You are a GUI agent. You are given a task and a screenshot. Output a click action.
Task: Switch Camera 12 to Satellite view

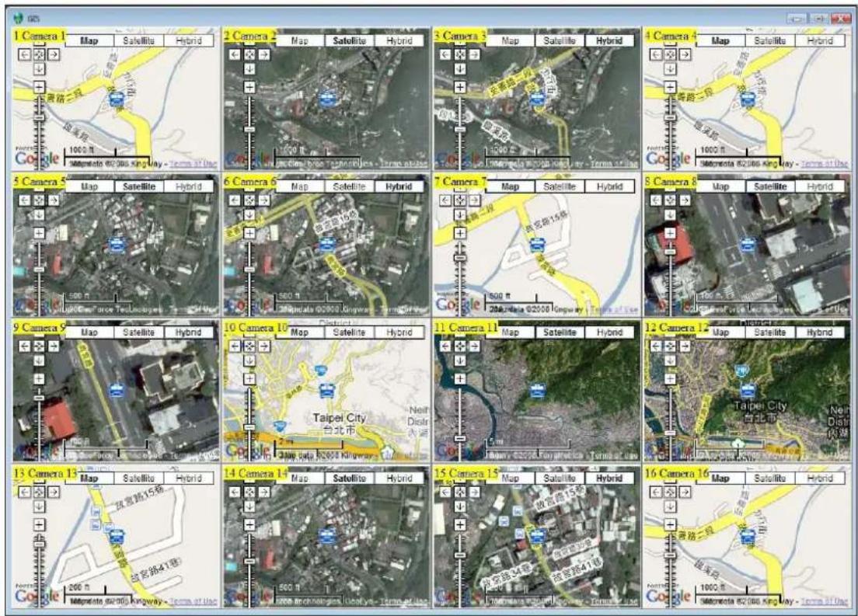(770, 332)
